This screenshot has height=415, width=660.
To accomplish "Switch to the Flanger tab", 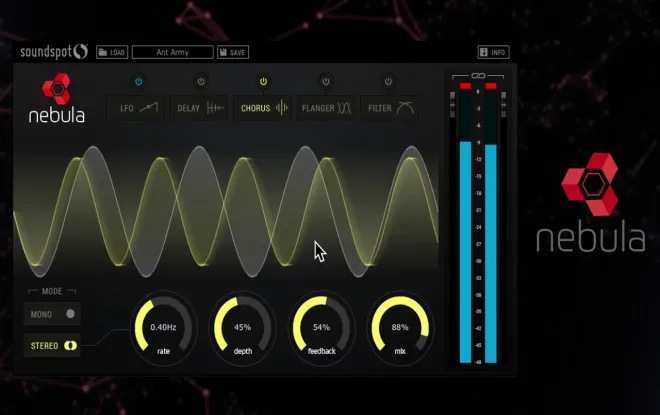I will 325,108.
